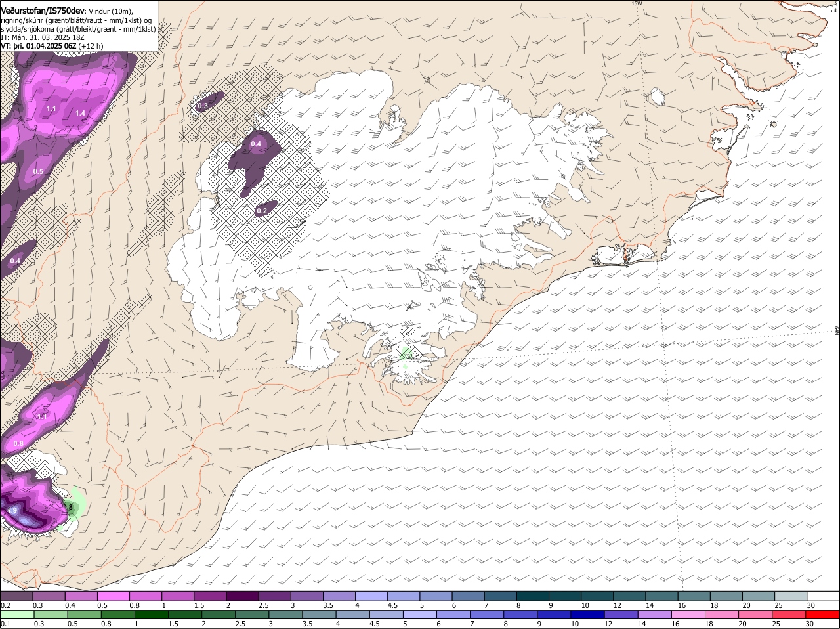
Task: Click the 1.1 label beside the 1.4 label
Action: coord(51,108)
